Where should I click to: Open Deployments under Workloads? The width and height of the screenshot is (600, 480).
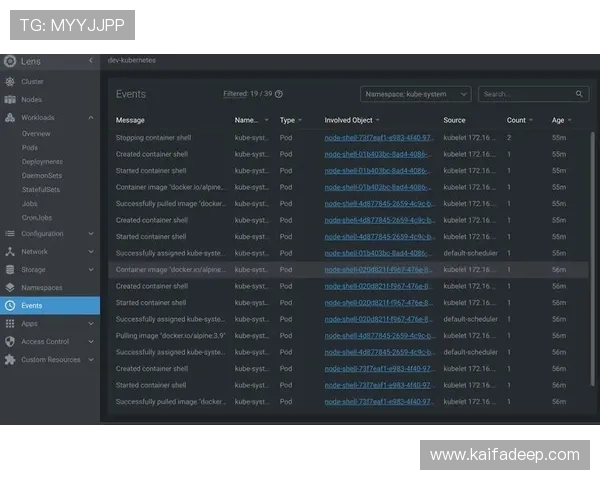(42, 161)
